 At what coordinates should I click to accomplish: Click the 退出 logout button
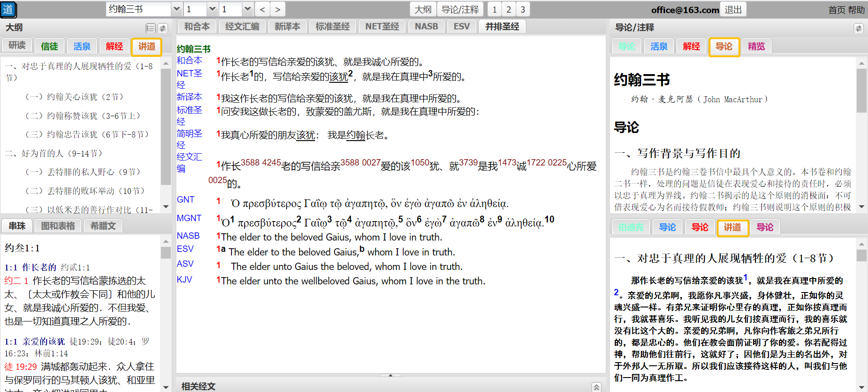(733, 9)
